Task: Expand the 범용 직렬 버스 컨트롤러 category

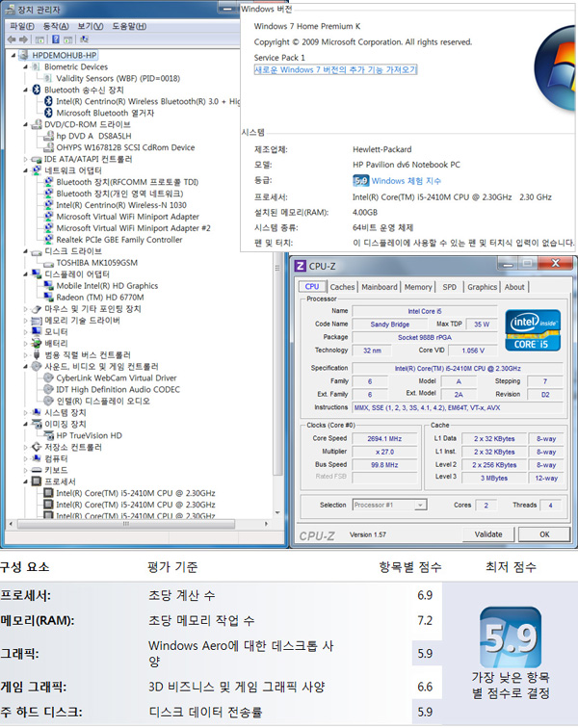Action: tap(26, 355)
